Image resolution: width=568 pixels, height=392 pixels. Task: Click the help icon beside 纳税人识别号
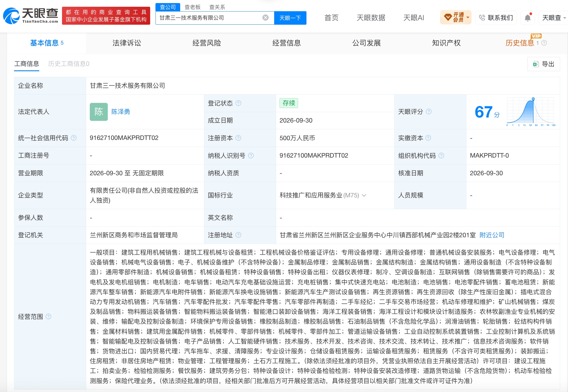click(x=251, y=156)
